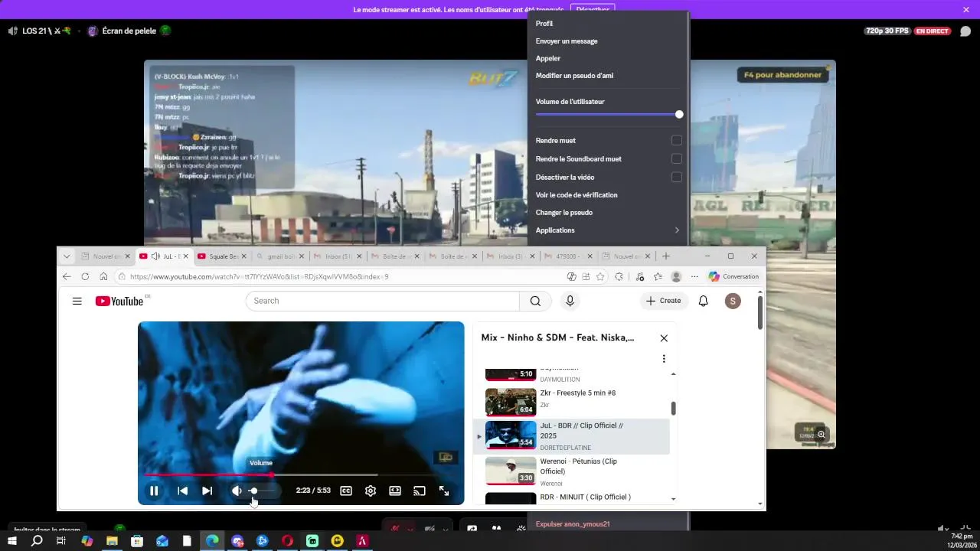
Task: Switch to the 479808 Gmail tab
Action: click(569, 256)
